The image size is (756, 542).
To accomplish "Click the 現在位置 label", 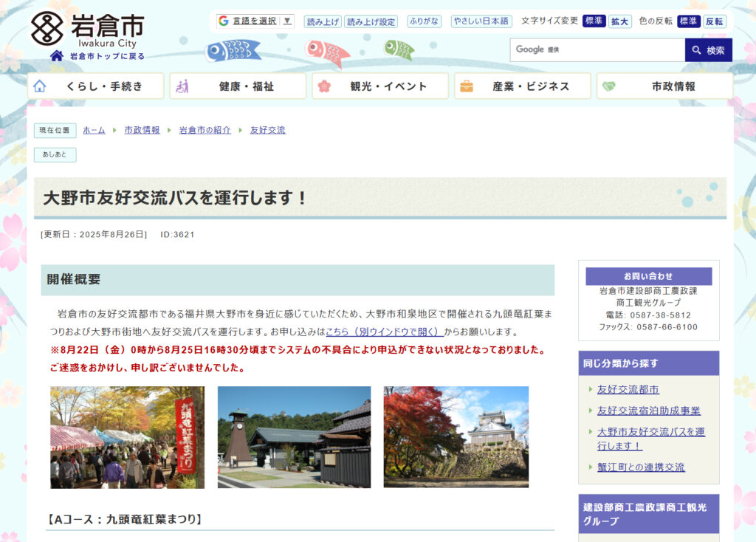I will click(55, 130).
